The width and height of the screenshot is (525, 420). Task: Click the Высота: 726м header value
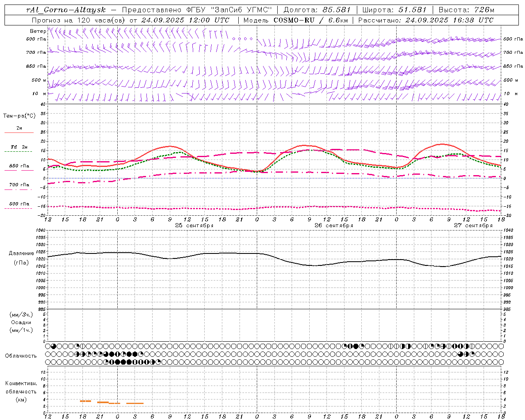point(466,10)
